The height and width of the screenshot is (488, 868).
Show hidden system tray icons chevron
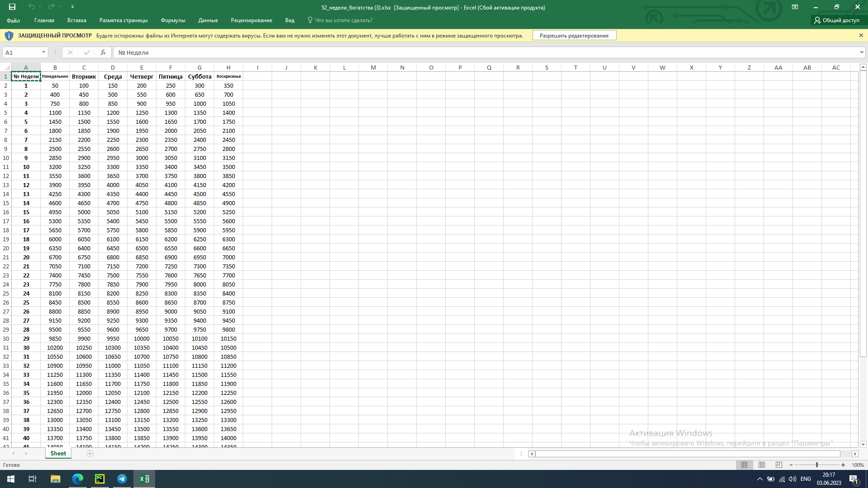click(x=759, y=479)
